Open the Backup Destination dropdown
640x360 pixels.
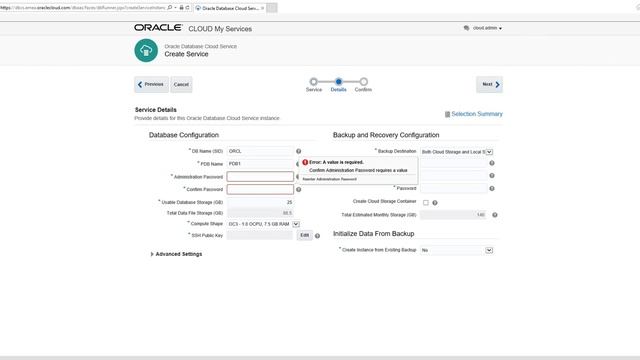(489, 152)
